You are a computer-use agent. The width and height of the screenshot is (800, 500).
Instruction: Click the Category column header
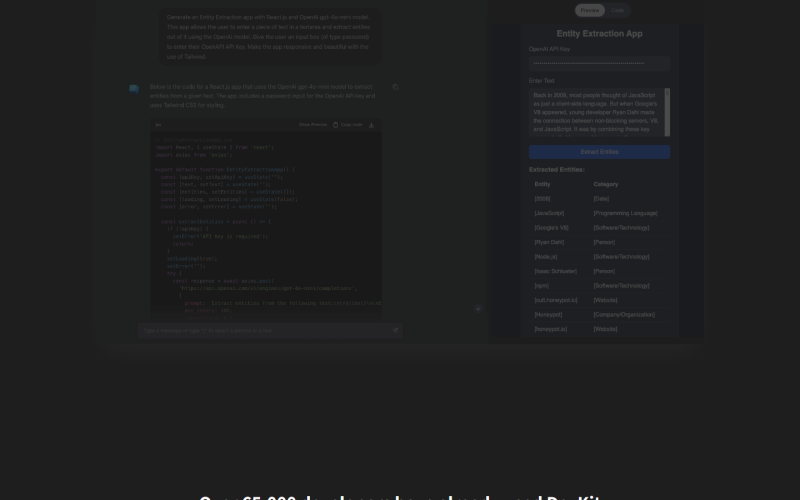pos(606,184)
